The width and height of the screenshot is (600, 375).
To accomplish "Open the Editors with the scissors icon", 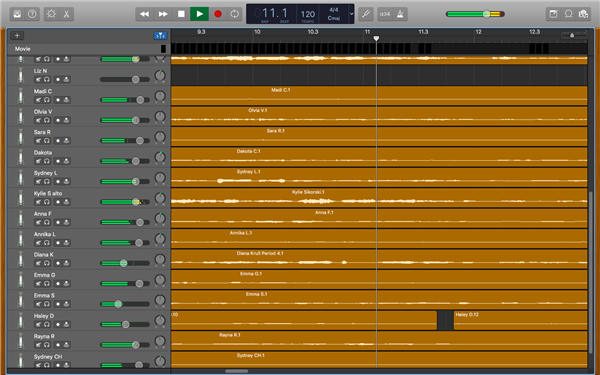I will [x=66, y=14].
